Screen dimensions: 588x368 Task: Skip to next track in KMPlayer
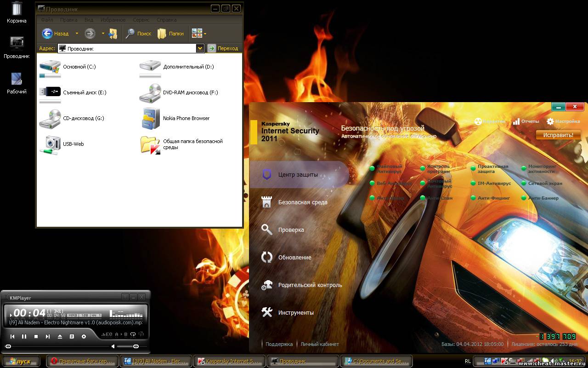click(x=48, y=337)
